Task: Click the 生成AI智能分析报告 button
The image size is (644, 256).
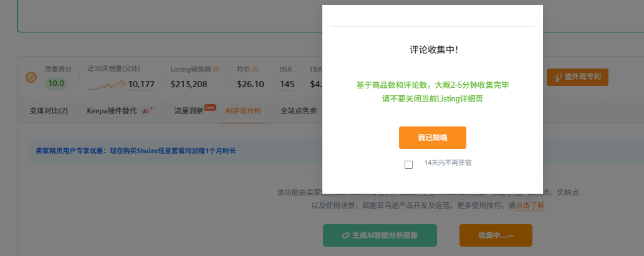Action: 380,235
